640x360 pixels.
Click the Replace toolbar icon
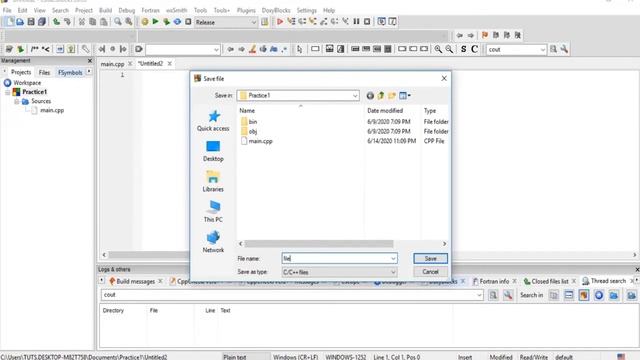[x=129, y=22]
